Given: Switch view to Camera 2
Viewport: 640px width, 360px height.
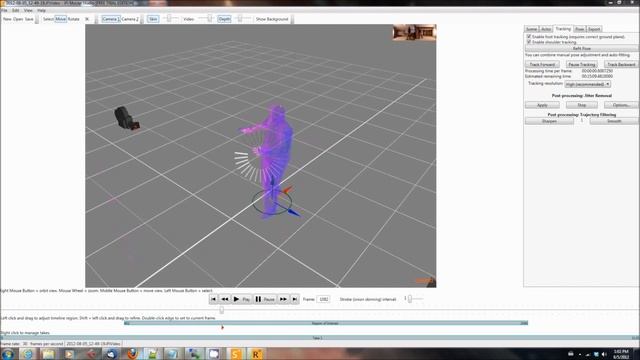Looking at the screenshot, I should click(130, 19).
